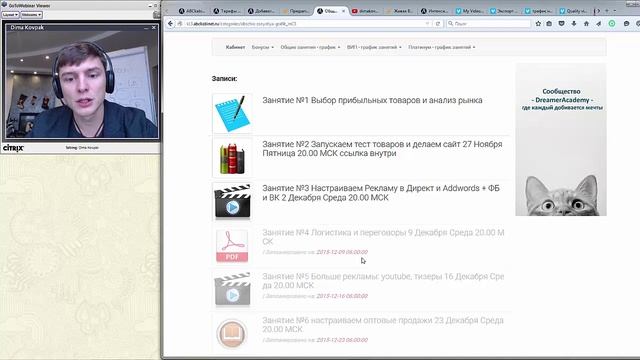
Task: Open the Webcams dropdown in GoToWebinar Viewer
Action: tap(31, 15)
